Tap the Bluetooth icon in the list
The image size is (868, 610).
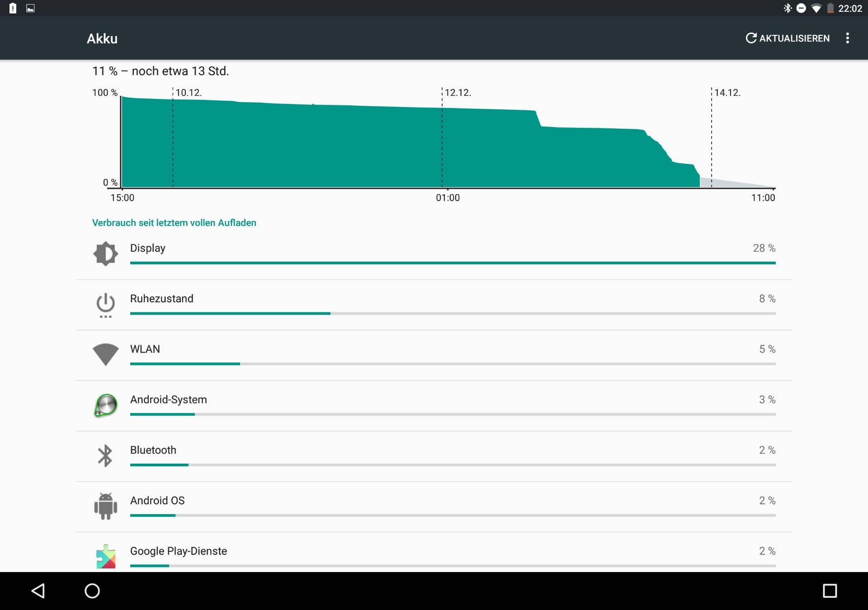pos(105,456)
